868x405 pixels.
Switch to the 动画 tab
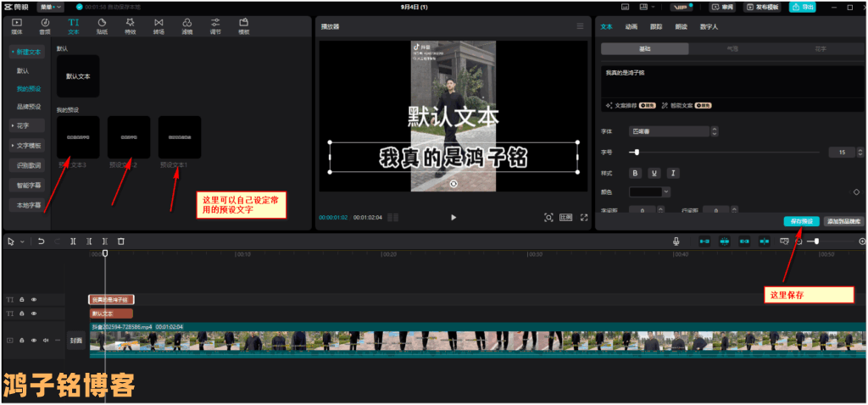coord(632,26)
